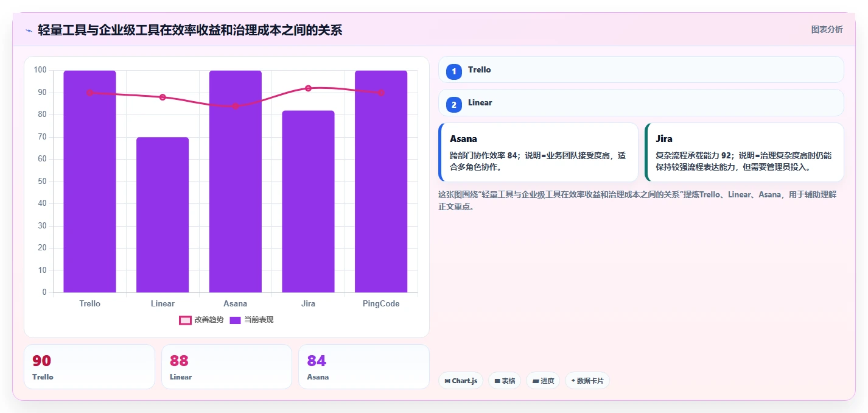Click the lightning icon beside the title
The image size is (868, 413).
click(29, 30)
